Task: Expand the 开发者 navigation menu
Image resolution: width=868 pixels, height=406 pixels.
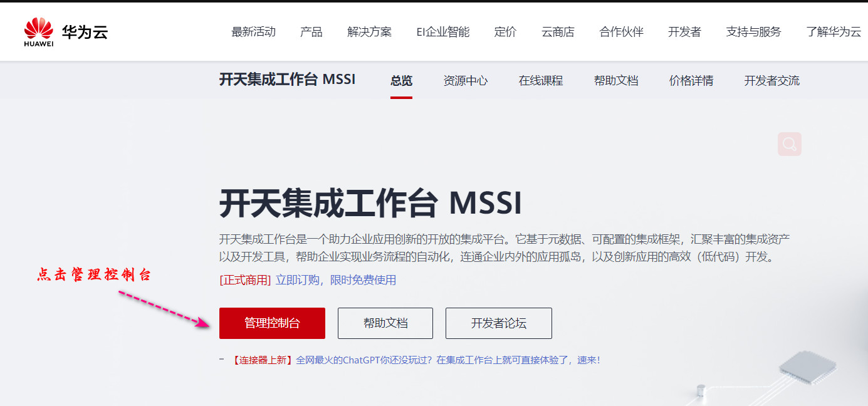Action: click(x=684, y=32)
